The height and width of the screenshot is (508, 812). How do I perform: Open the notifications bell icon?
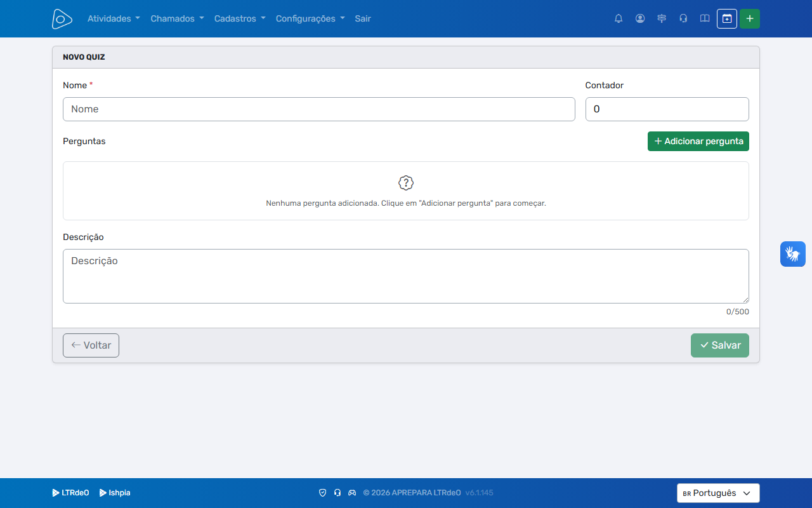pyautogui.click(x=619, y=18)
